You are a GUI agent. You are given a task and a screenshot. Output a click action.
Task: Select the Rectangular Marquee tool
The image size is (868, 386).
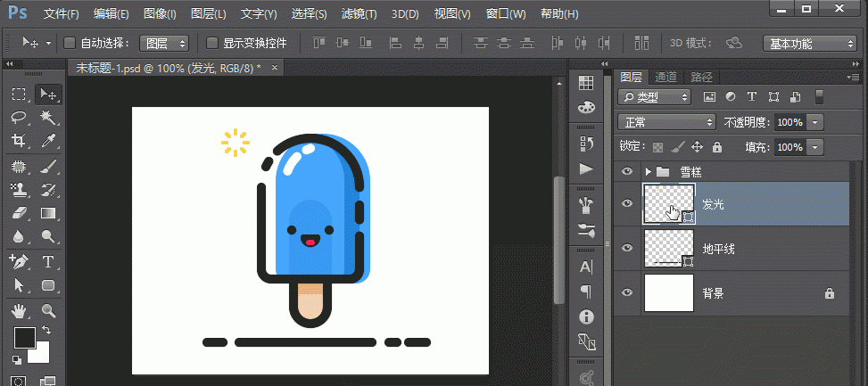pyautogui.click(x=19, y=94)
